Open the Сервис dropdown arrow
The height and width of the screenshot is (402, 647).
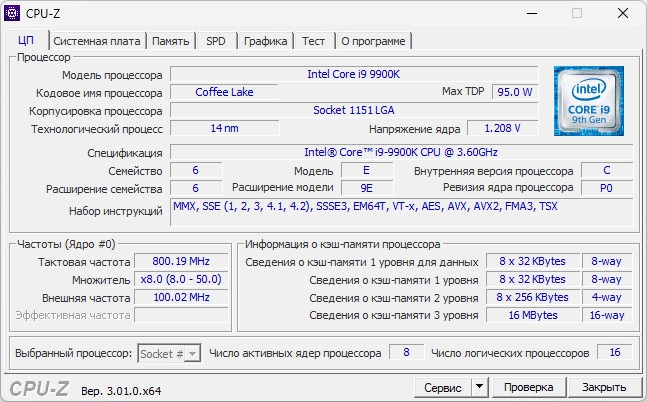(479, 387)
